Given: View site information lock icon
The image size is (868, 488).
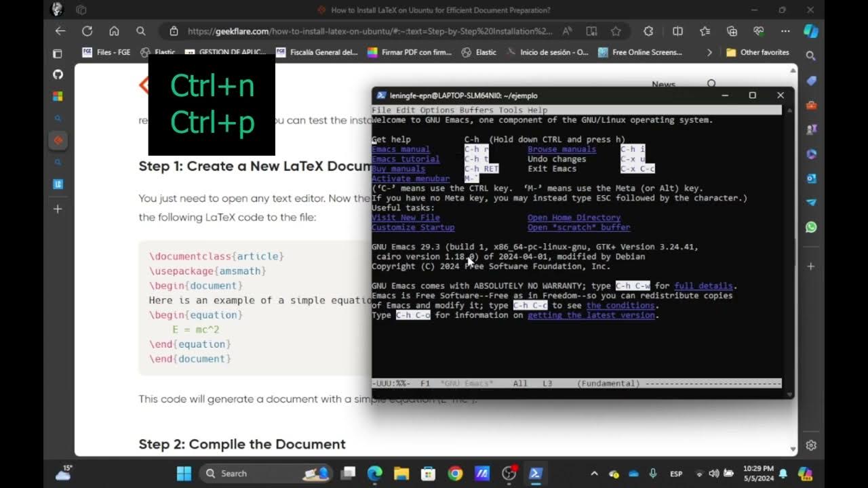Looking at the screenshot, I should (x=174, y=31).
